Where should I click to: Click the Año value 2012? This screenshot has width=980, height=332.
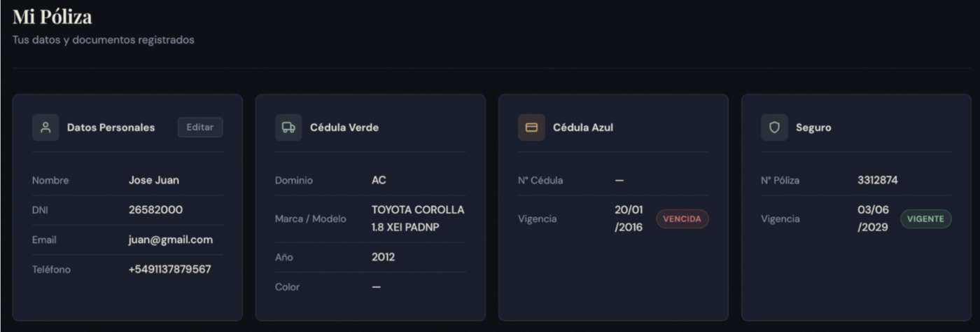pos(383,257)
